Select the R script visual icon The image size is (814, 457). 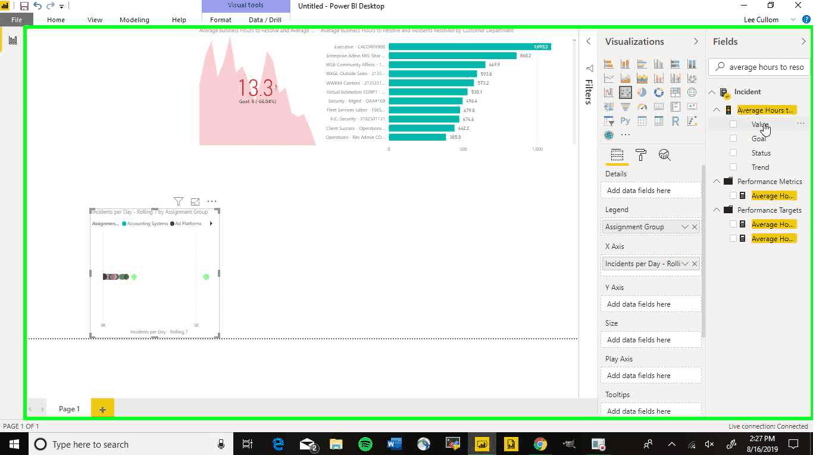(675, 121)
